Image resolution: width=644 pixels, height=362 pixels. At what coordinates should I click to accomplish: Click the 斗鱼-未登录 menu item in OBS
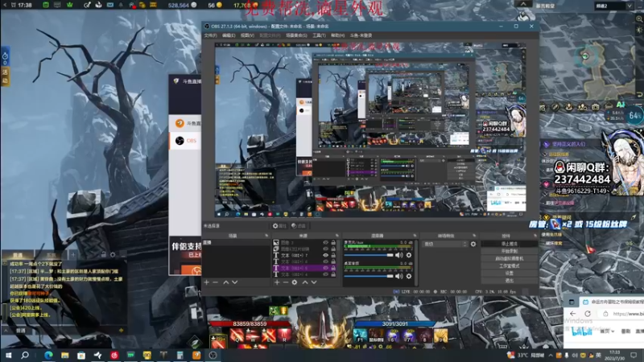361,35
